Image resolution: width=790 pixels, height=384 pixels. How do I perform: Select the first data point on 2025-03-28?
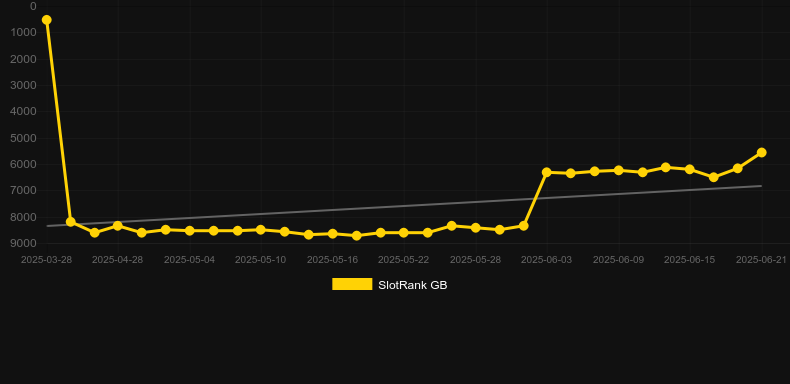[x=46, y=20]
